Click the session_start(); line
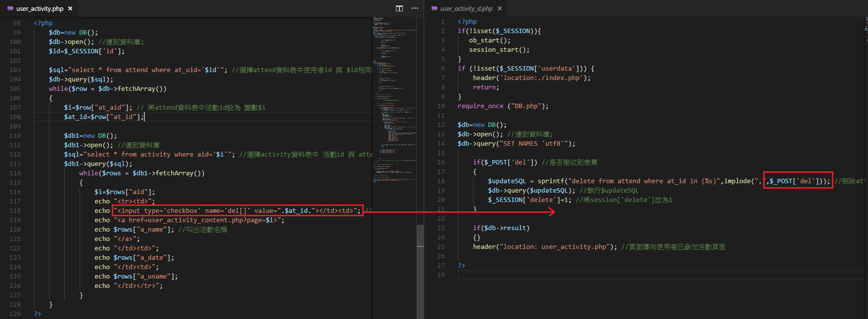Image resolution: width=868 pixels, height=319 pixels. click(x=499, y=50)
